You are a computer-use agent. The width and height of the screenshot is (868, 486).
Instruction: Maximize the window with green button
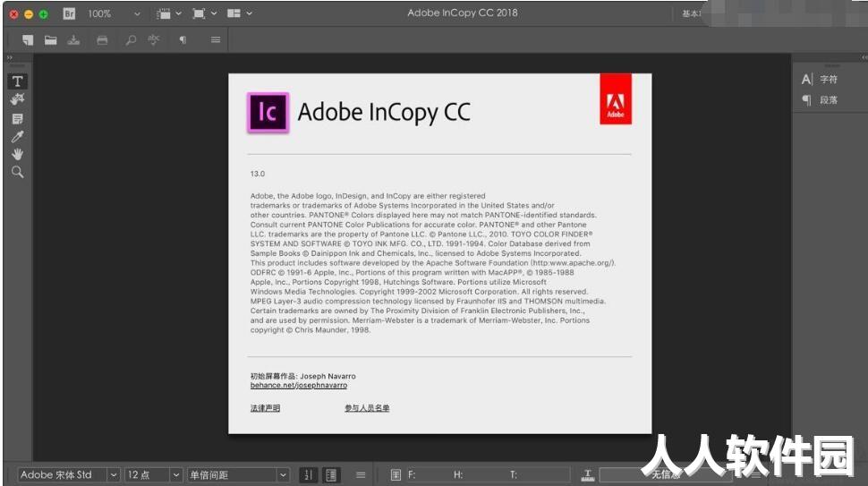coord(44,13)
